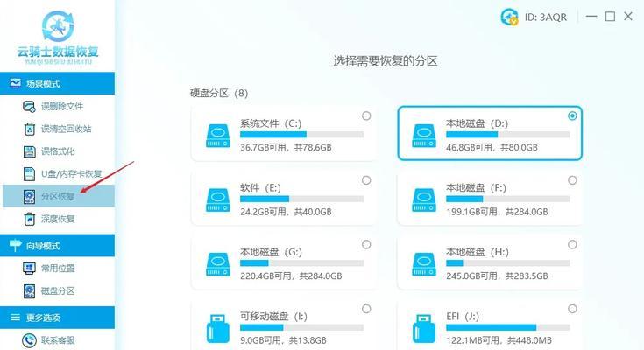Click the 常用位置 monitor icon
This screenshot has height=350, width=644.
click(29, 269)
